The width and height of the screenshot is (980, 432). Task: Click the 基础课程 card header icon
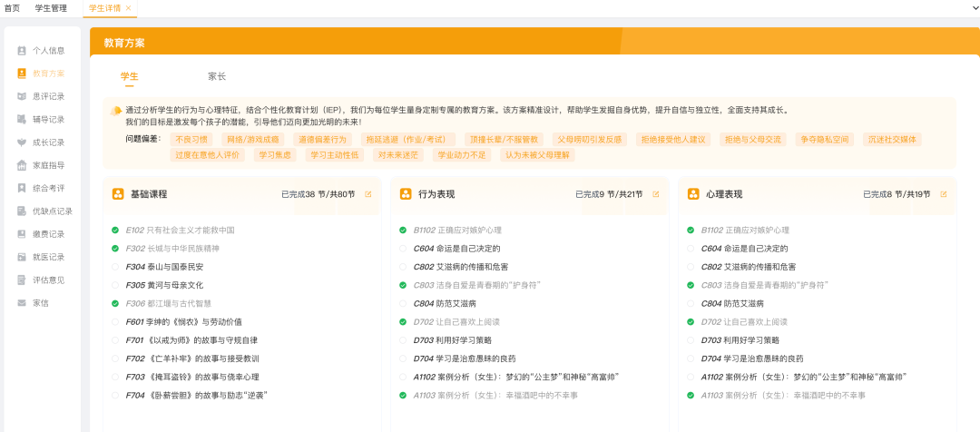click(x=118, y=194)
